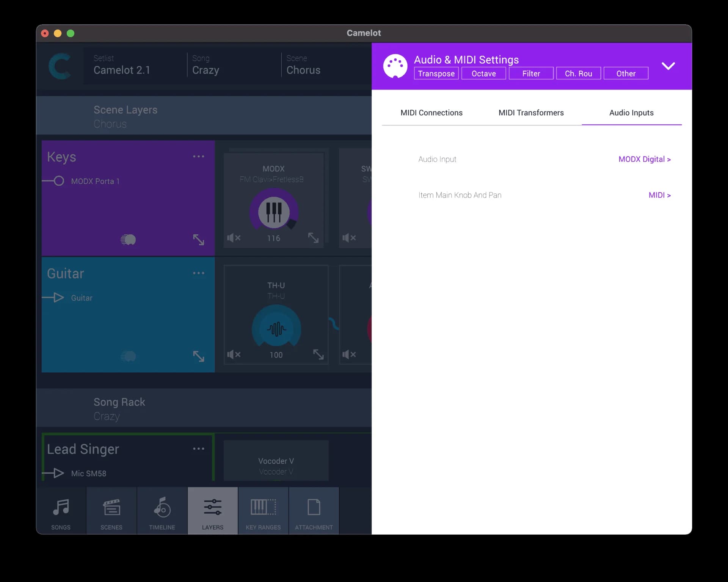Image resolution: width=728 pixels, height=582 pixels.
Task: Click the MIDI connector icon in settings header
Action: click(395, 66)
